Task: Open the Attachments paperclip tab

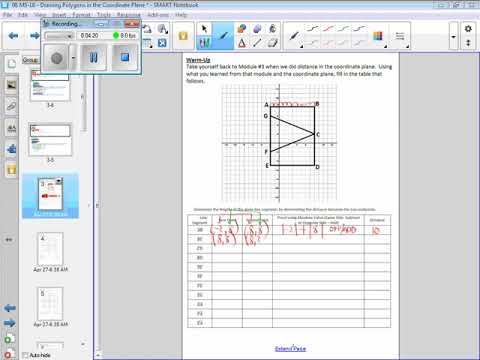Action: (12, 106)
